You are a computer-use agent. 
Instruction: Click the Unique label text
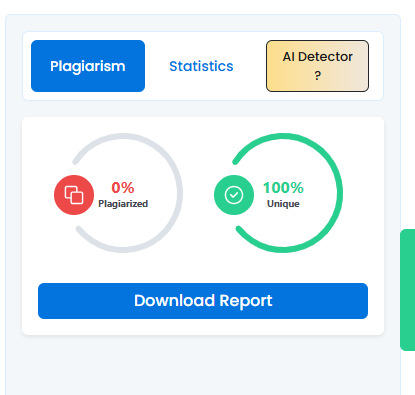(x=283, y=204)
